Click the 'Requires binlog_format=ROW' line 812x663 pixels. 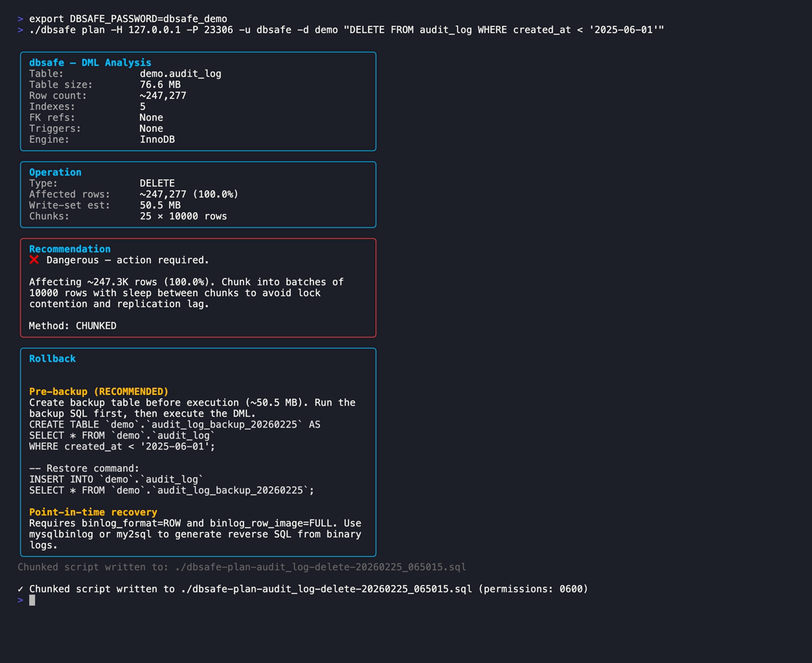pyautogui.click(x=195, y=523)
